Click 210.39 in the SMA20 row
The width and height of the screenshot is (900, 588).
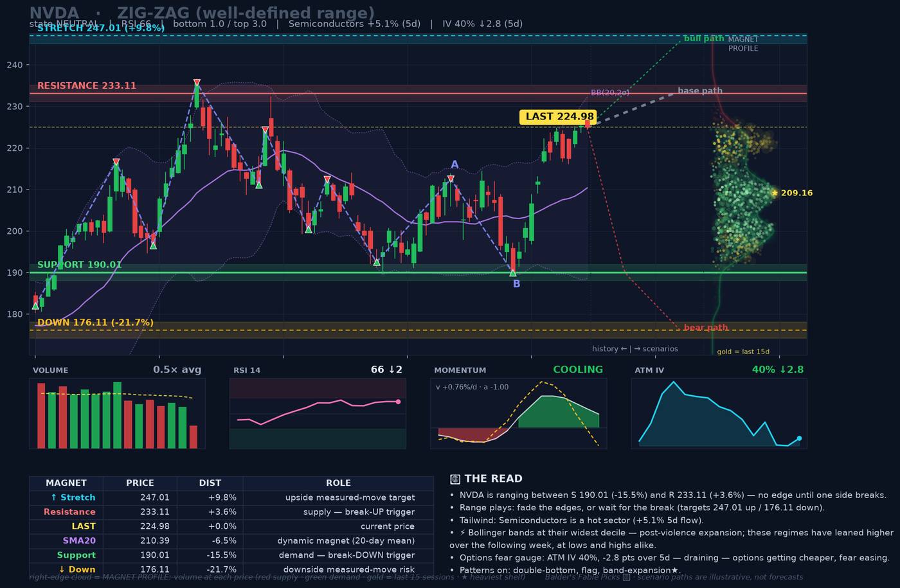pos(155,541)
